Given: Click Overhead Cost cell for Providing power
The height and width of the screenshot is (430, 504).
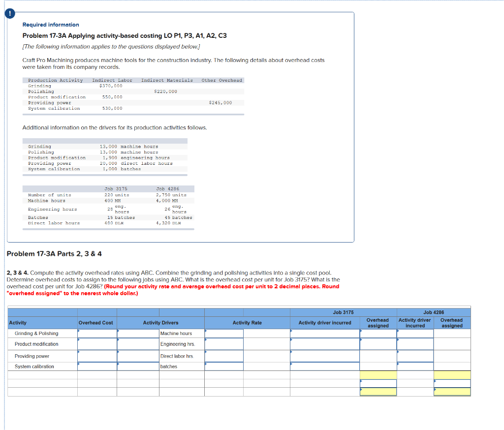Looking at the screenshot, I should [x=96, y=356].
